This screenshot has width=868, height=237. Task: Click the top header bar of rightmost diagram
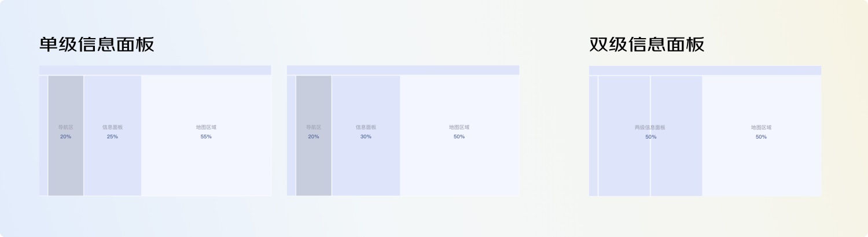coord(705,71)
